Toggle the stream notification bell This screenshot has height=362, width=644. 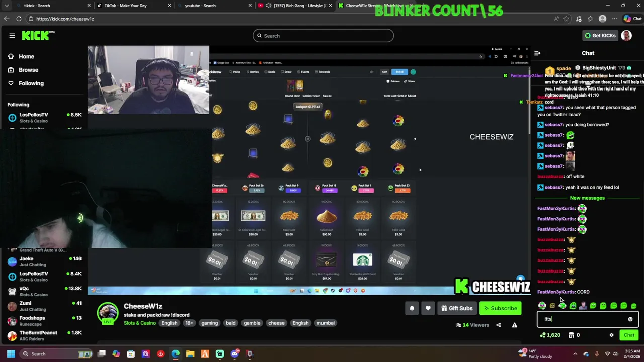pyautogui.click(x=412, y=308)
